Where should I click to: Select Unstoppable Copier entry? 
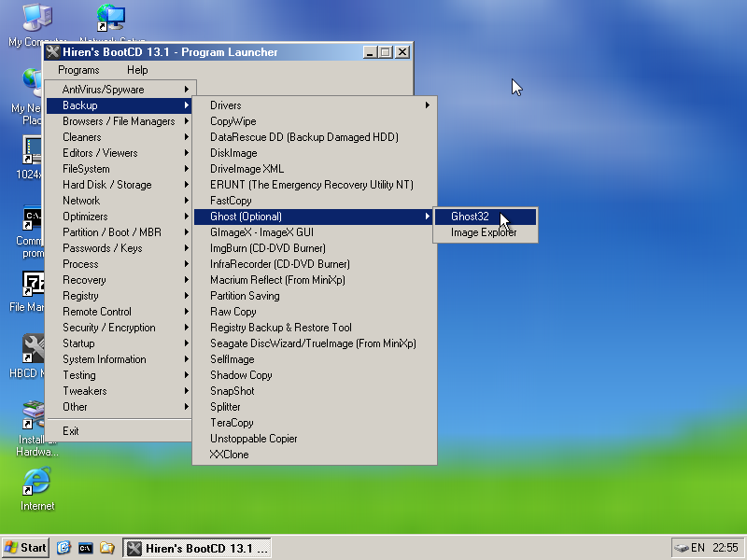tap(315, 439)
